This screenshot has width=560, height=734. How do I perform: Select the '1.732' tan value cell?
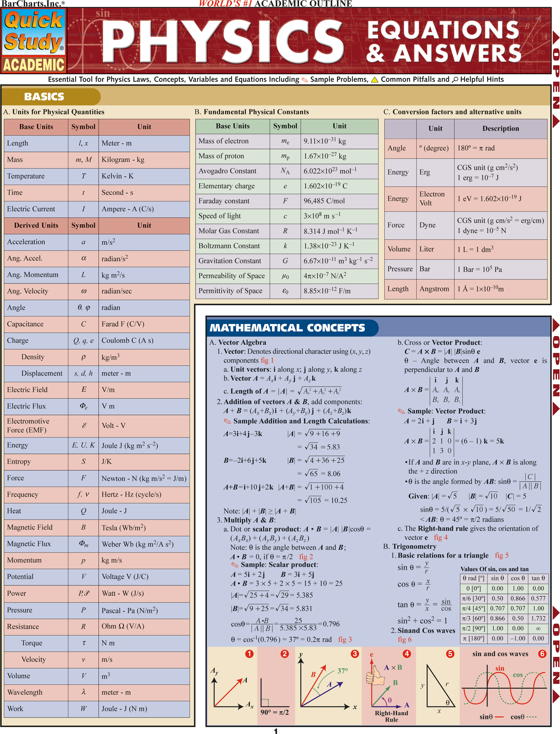(538, 619)
